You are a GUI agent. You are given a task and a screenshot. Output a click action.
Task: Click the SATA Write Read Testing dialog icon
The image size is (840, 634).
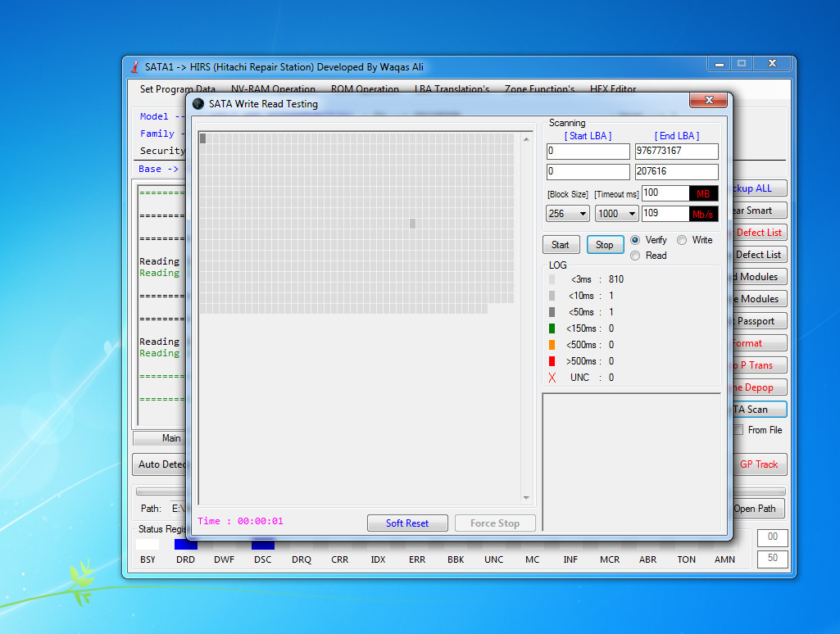point(198,104)
